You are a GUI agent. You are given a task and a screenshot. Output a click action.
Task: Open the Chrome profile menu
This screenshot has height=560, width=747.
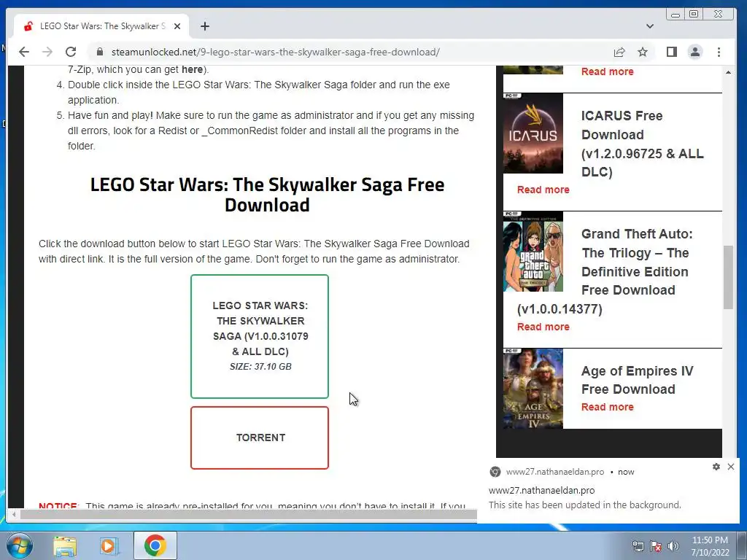(695, 52)
